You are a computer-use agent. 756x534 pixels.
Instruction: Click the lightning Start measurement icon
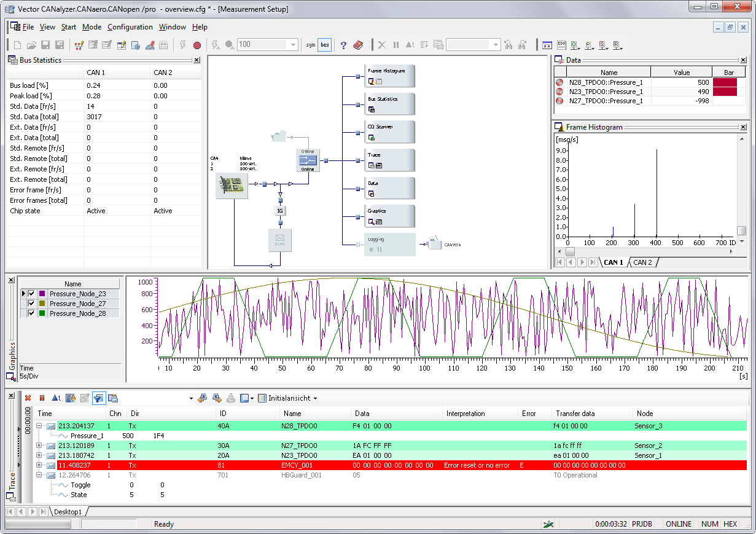click(182, 45)
